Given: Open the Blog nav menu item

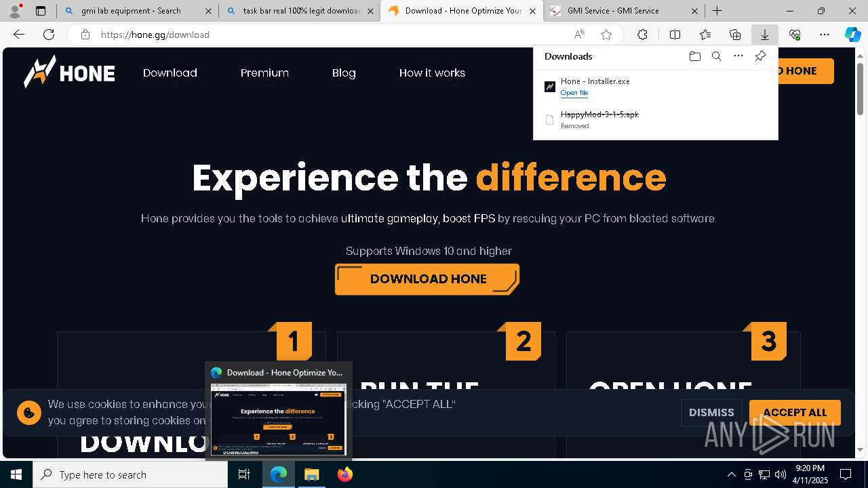Looking at the screenshot, I should click(x=344, y=73).
